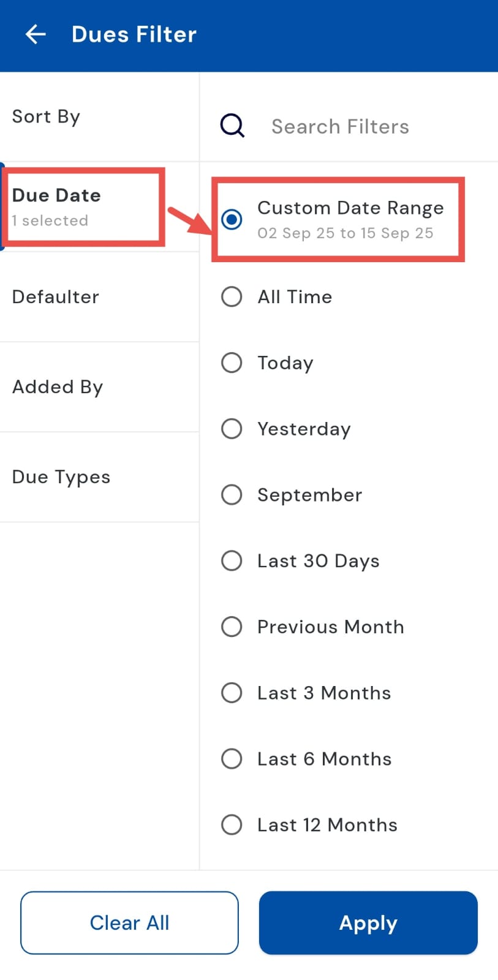Pick the Yesterday radio option
The width and height of the screenshot is (498, 980).
click(x=232, y=429)
